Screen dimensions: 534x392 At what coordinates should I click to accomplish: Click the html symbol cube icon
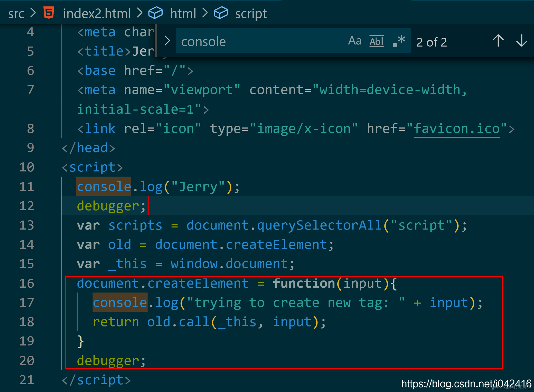point(156,13)
